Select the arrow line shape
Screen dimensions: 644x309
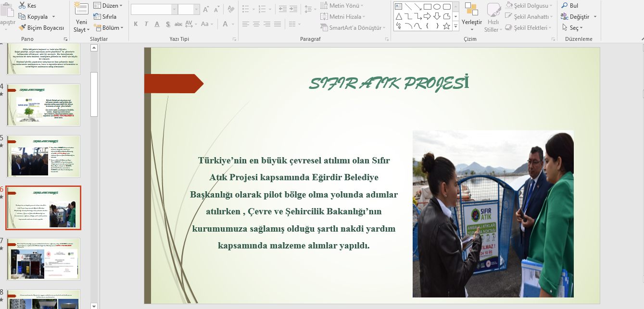[x=417, y=7]
